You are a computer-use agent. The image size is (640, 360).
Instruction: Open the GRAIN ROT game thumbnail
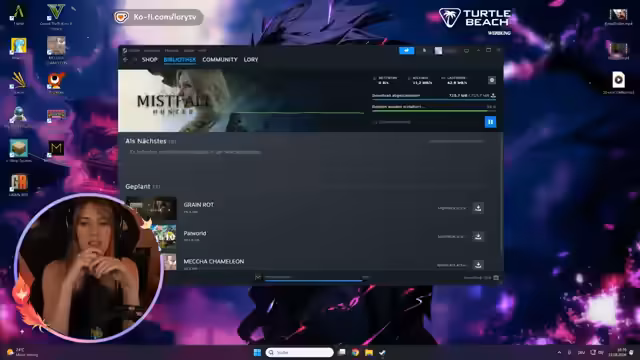pos(151,208)
